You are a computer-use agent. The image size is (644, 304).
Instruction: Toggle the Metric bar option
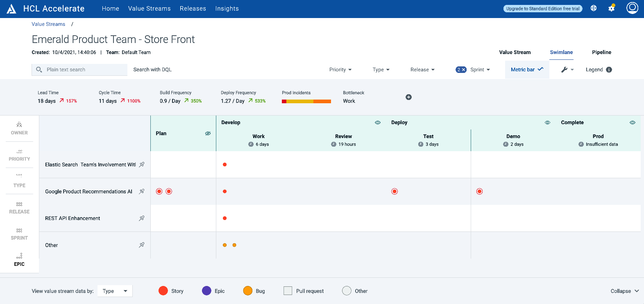pos(527,70)
